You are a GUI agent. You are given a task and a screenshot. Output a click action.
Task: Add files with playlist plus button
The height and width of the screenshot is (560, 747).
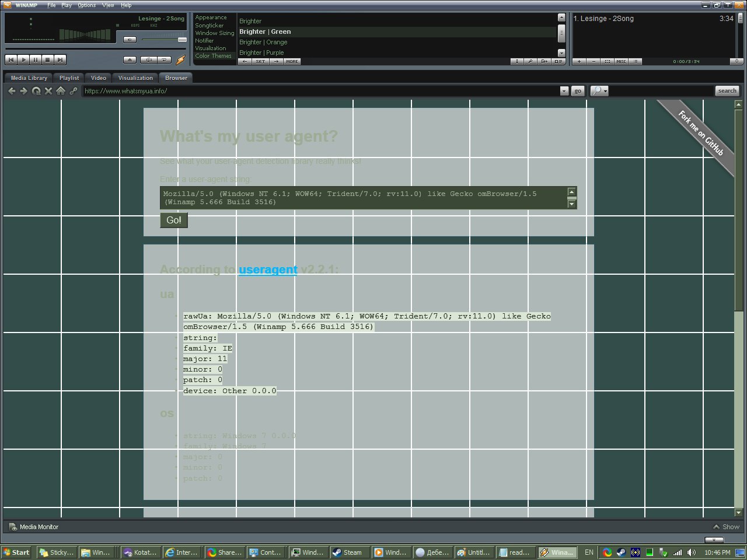point(579,61)
